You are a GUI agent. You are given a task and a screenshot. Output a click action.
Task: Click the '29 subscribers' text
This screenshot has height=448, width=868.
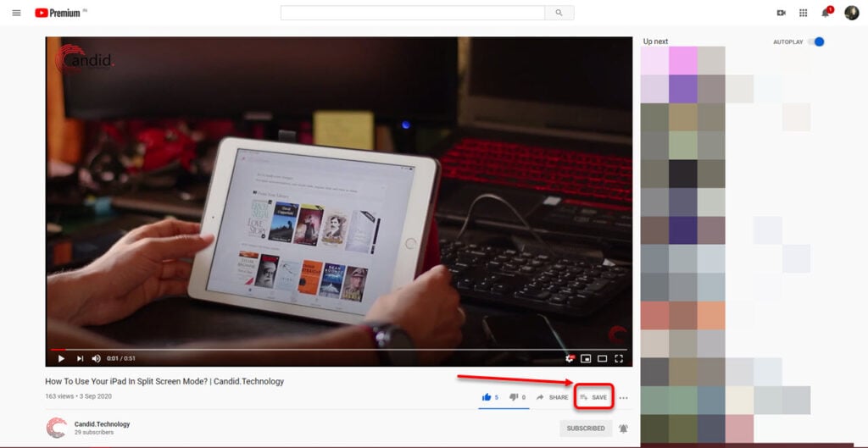(94, 433)
